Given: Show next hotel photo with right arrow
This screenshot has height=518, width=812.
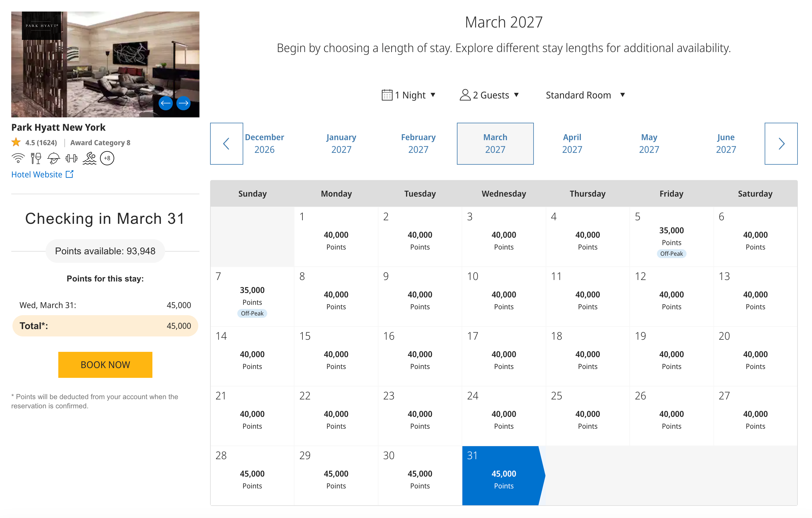Looking at the screenshot, I should click(183, 103).
